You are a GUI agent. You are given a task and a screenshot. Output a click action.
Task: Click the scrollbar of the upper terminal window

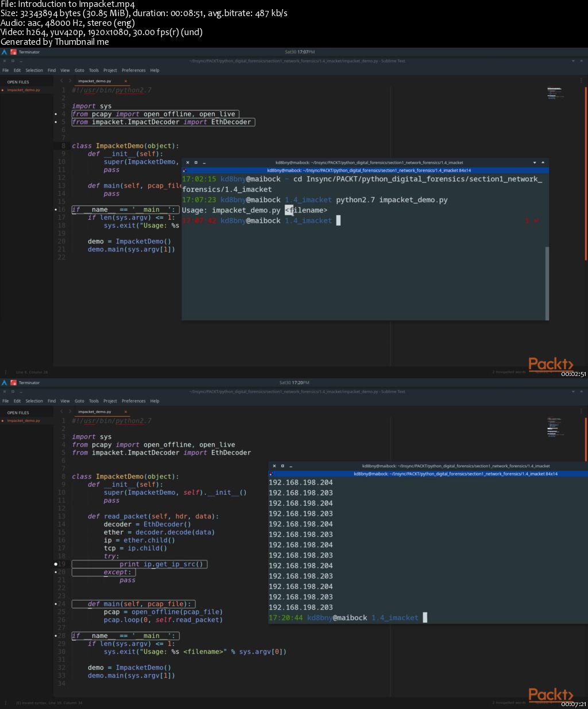click(547, 282)
